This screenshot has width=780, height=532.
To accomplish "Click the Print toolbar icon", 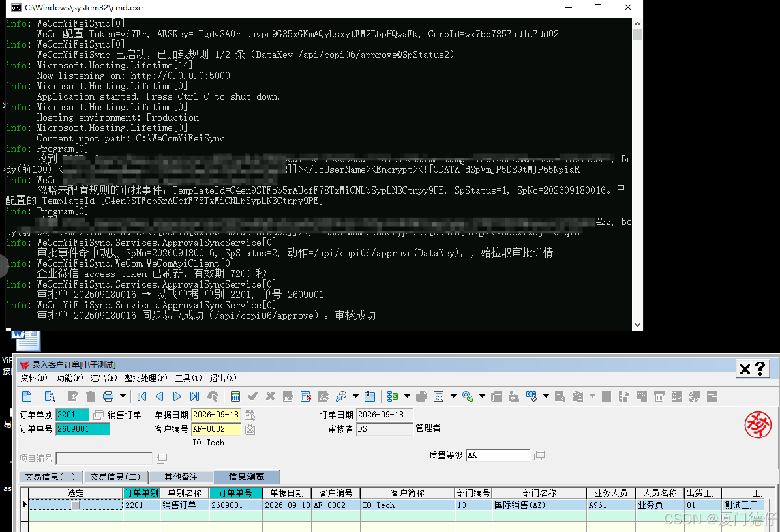I will tap(108, 396).
